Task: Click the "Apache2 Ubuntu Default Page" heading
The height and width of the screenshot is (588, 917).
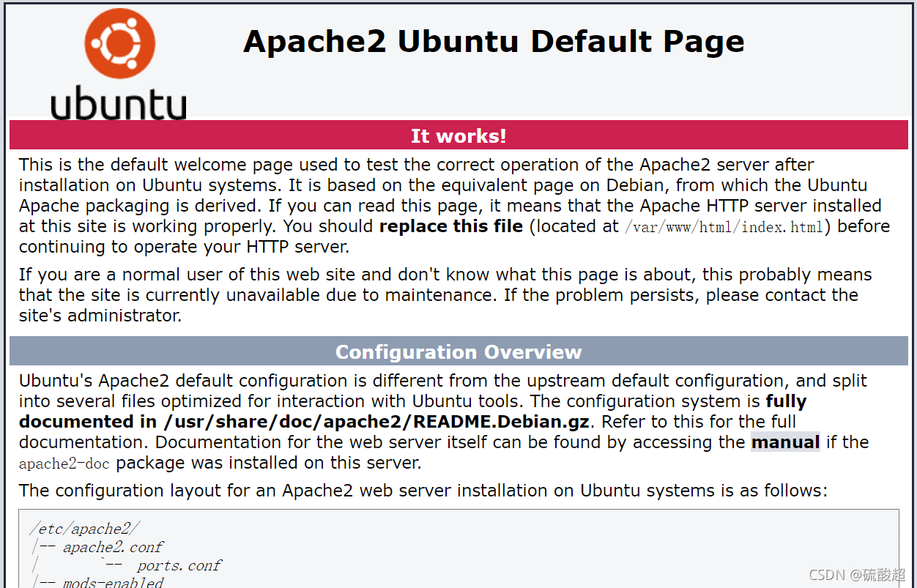Action: tap(494, 41)
